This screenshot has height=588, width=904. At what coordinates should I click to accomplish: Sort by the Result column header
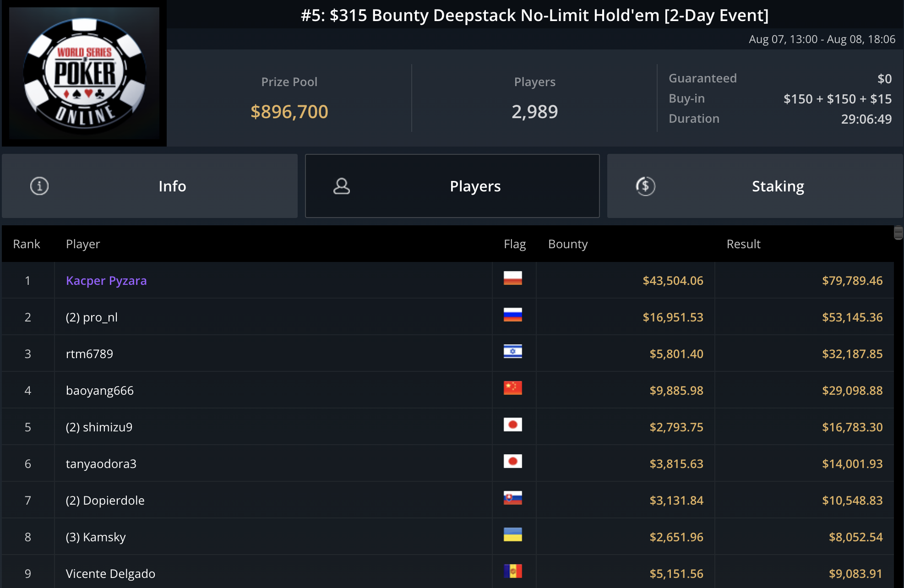[743, 244]
